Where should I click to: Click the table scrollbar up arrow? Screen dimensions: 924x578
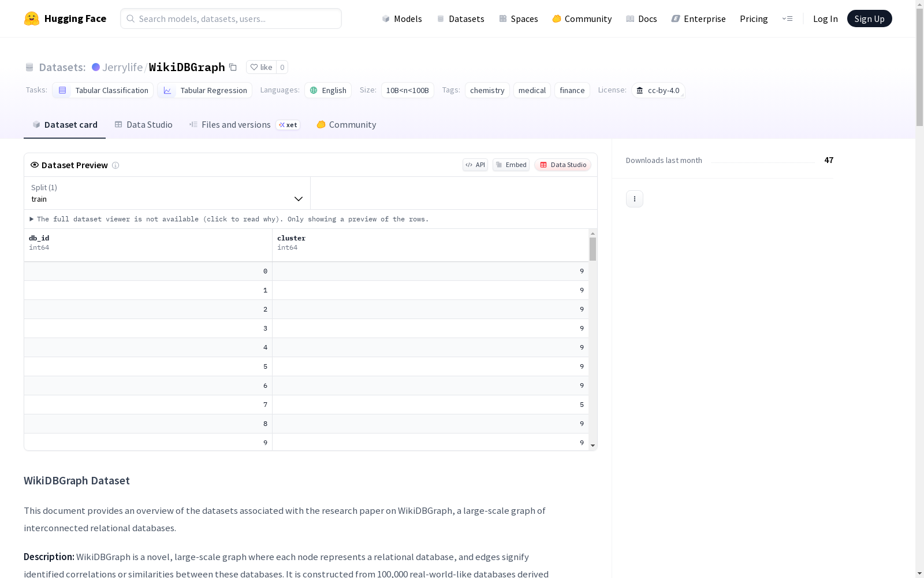tap(593, 234)
